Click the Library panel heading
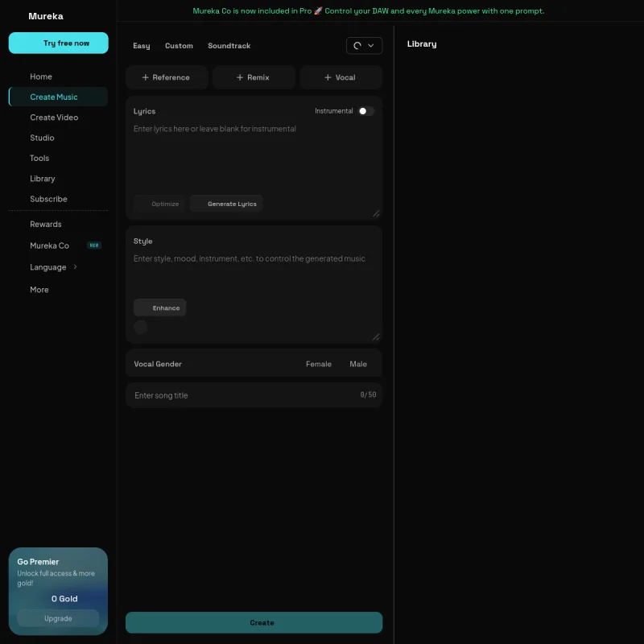This screenshot has width=644, height=644. [421, 44]
